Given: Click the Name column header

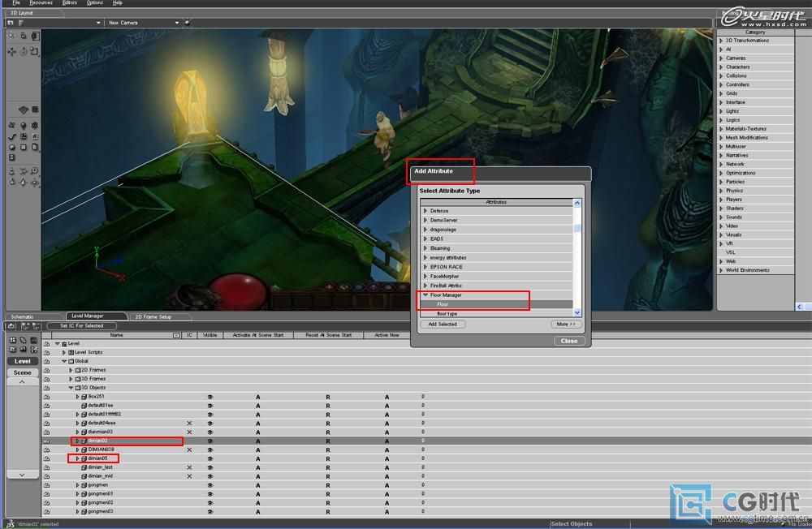Looking at the screenshot, I should click(116, 335).
